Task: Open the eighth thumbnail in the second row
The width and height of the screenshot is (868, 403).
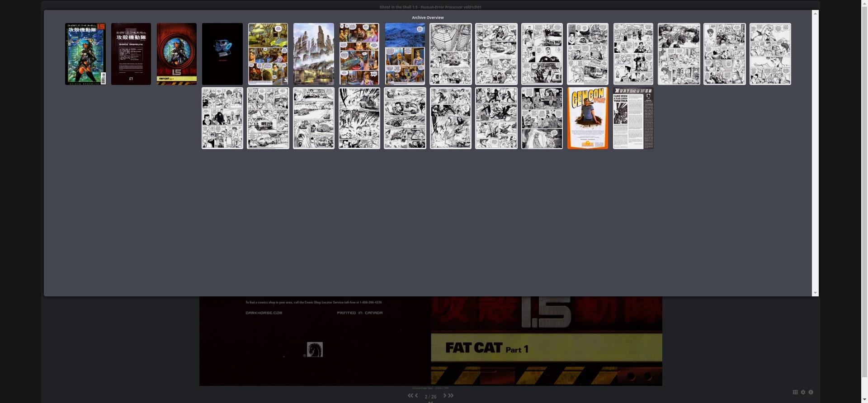Action: (542, 118)
